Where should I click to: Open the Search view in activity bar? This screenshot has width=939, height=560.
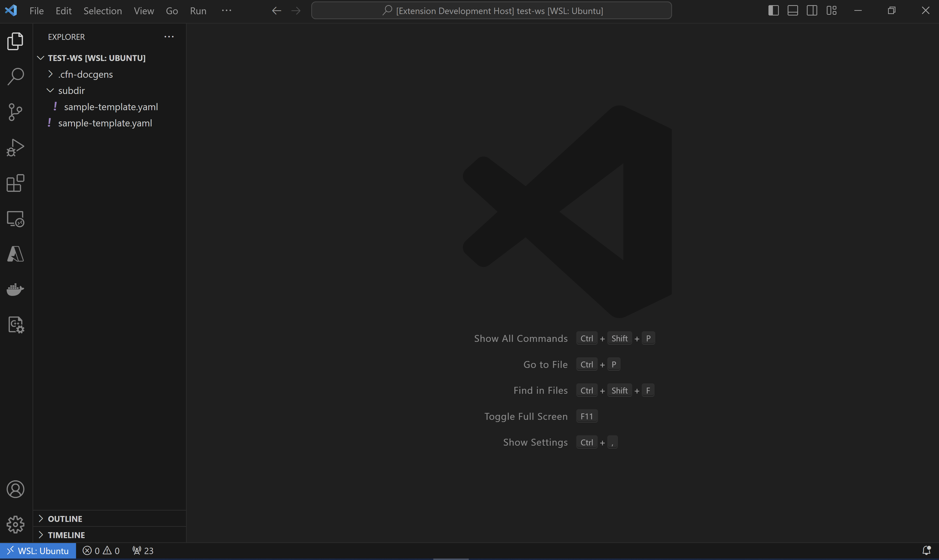click(16, 76)
